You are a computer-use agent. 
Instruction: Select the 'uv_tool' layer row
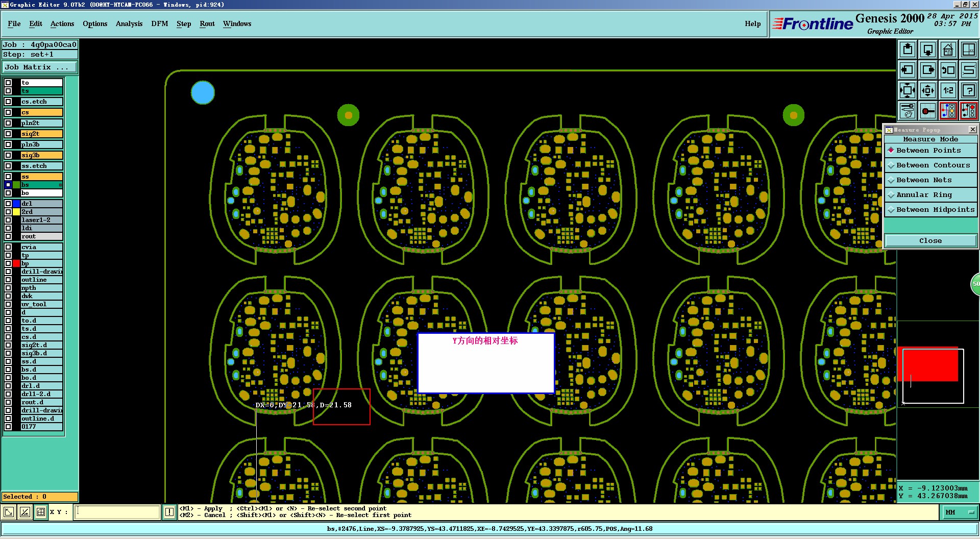[41, 304]
